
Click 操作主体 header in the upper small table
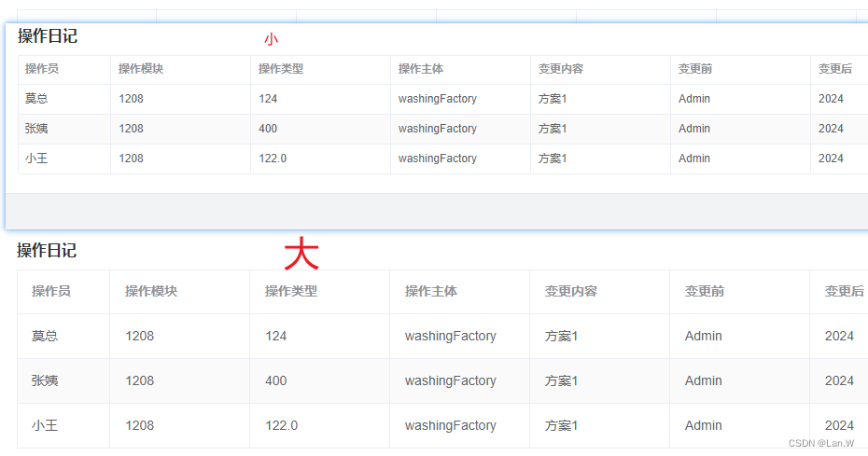pyautogui.click(x=421, y=69)
